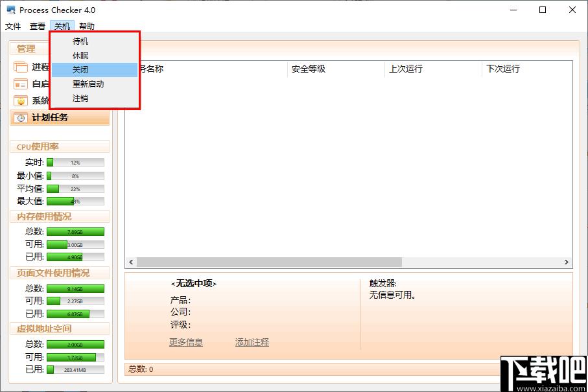
Task: Click the page file 总数 9.14GB bar
Action: (x=75, y=289)
